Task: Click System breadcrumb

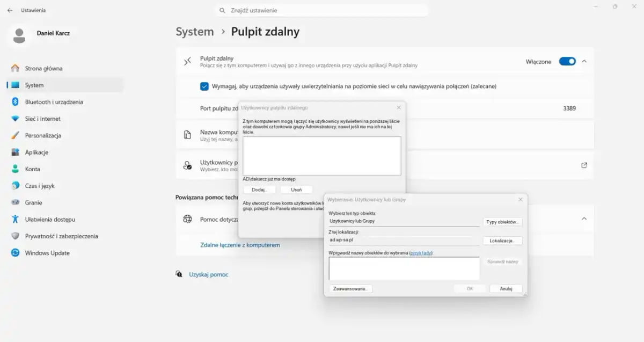Action: 195,32
